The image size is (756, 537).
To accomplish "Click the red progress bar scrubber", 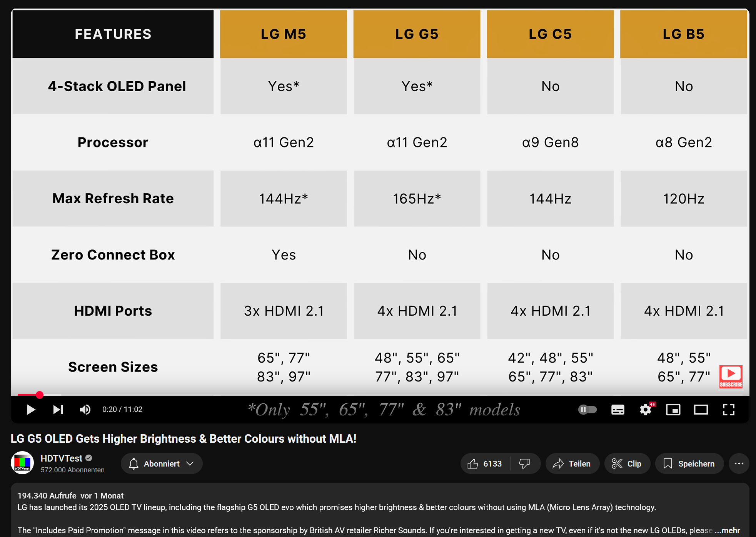I will pyautogui.click(x=40, y=395).
